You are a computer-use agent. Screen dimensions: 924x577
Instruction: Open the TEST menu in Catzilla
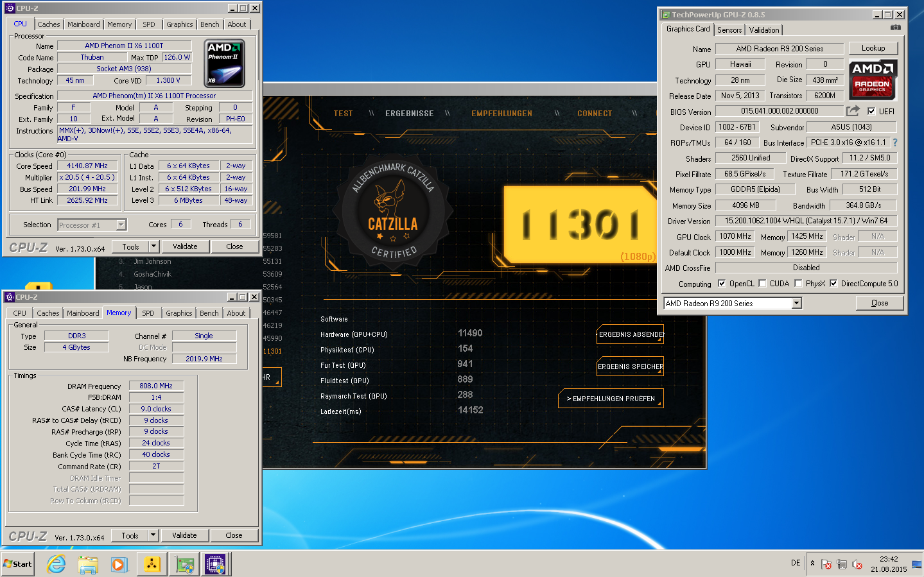tap(343, 114)
